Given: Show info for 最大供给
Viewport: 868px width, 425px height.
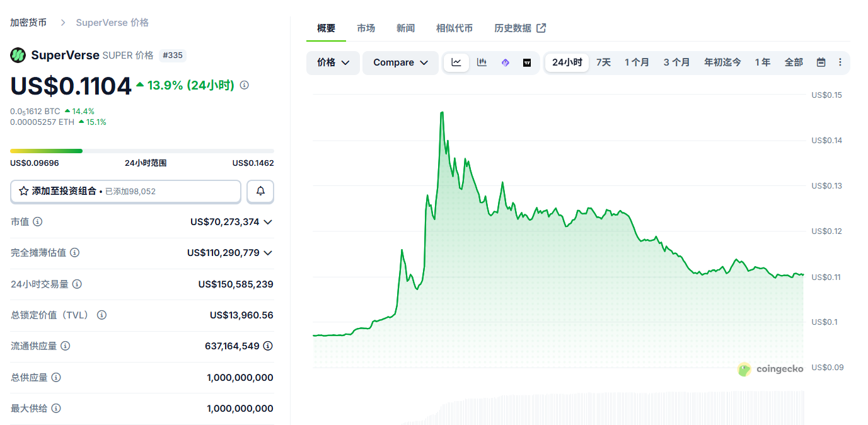Looking at the screenshot, I should 56,409.
